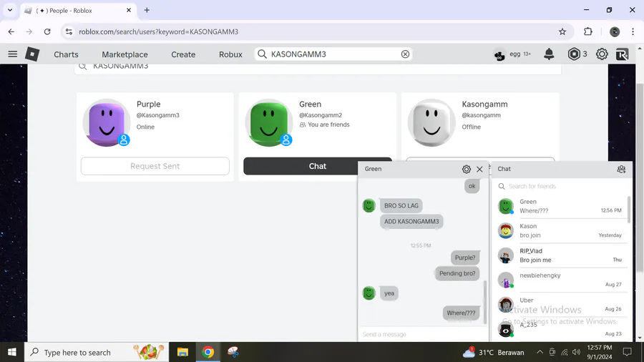Viewport: 644px width, 362px height.
Task: Click the RoPro extension icon in navbar
Action: tap(623, 54)
